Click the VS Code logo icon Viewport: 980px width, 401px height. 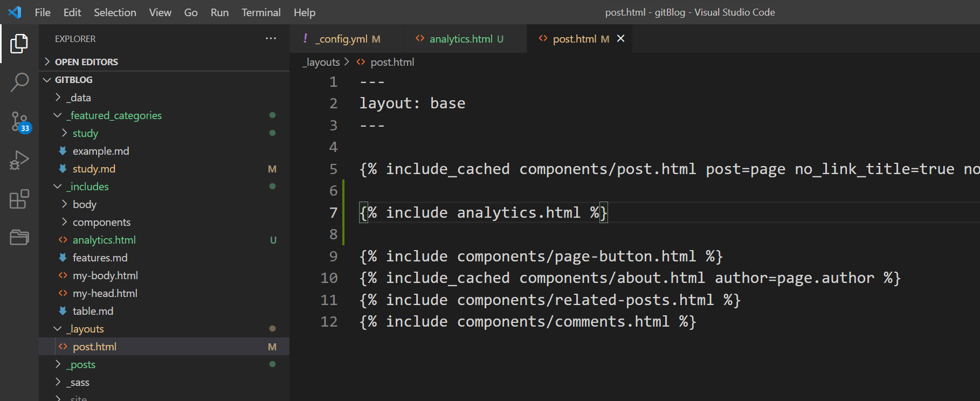[x=15, y=12]
